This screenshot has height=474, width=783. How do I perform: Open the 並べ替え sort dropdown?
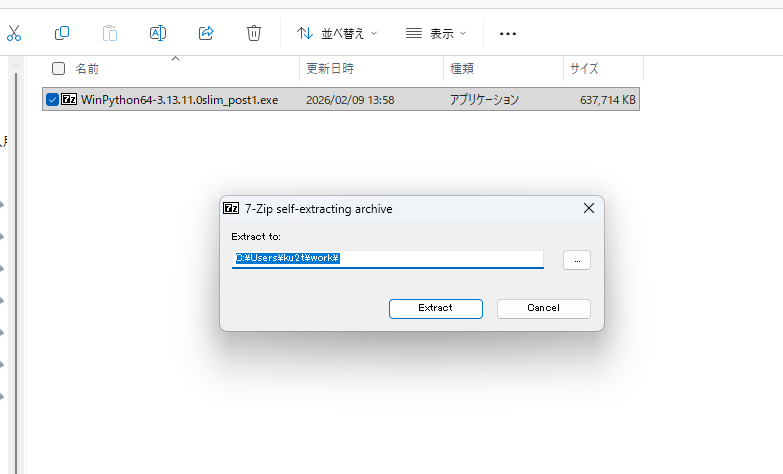(337, 33)
